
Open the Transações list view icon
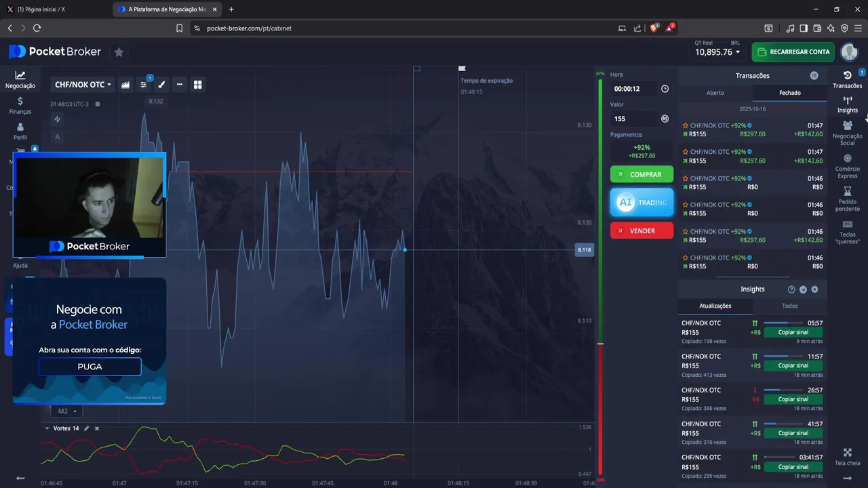click(814, 76)
